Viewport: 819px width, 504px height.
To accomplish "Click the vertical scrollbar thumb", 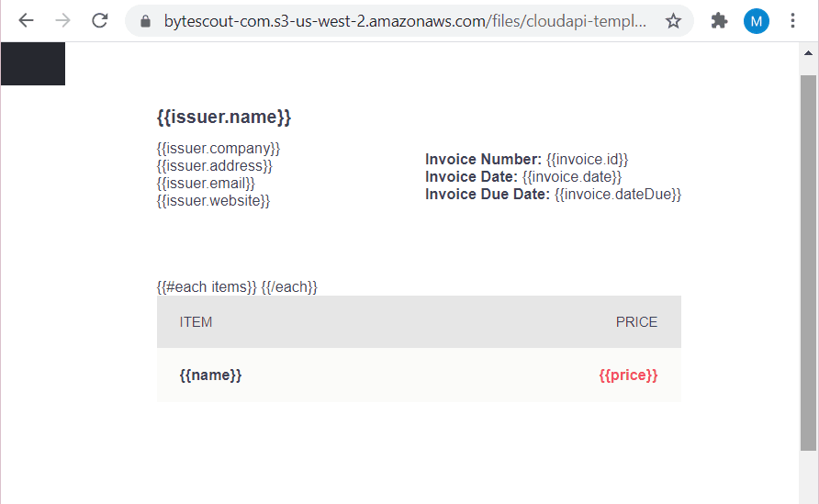I will point(808,262).
